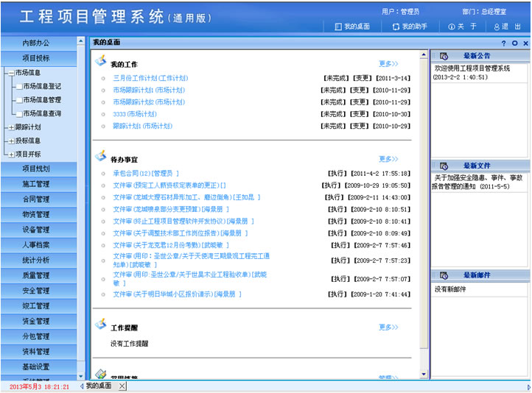Select the help question mark icon in the panel header
The image size is (532, 393).
[x=503, y=43]
